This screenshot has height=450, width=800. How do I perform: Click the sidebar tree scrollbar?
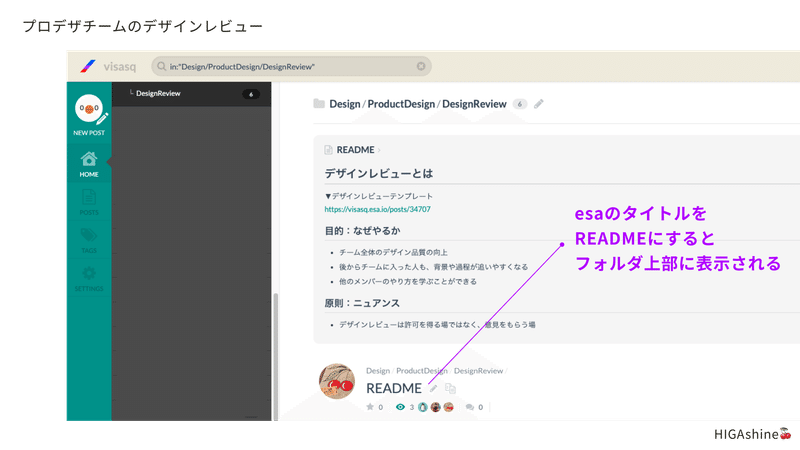[x=276, y=356]
